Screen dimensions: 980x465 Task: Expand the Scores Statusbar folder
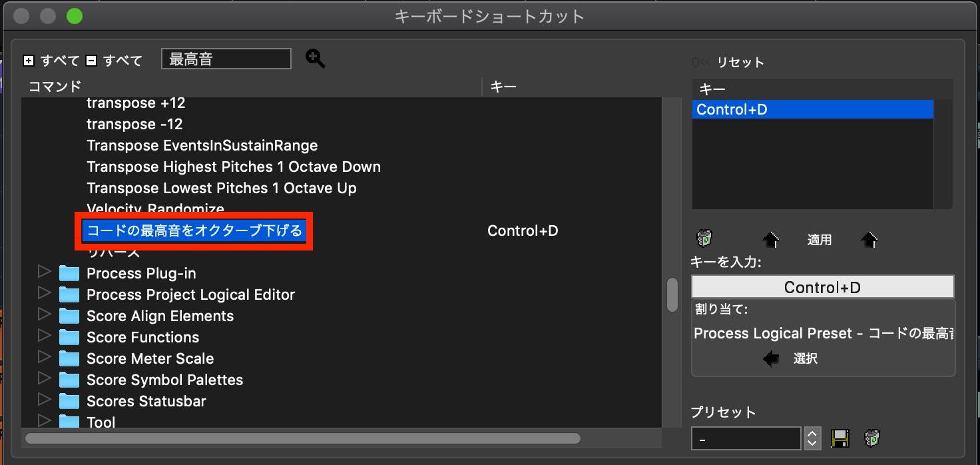44,400
